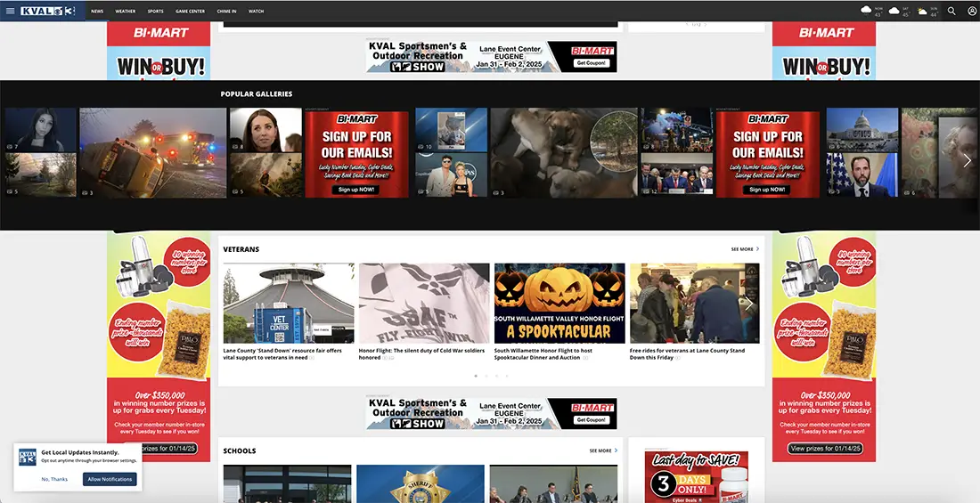The width and height of the screenshot is (980, 503).
Task: Click the KVAL logo in notification popup
Action: click(x=28, y=457)
